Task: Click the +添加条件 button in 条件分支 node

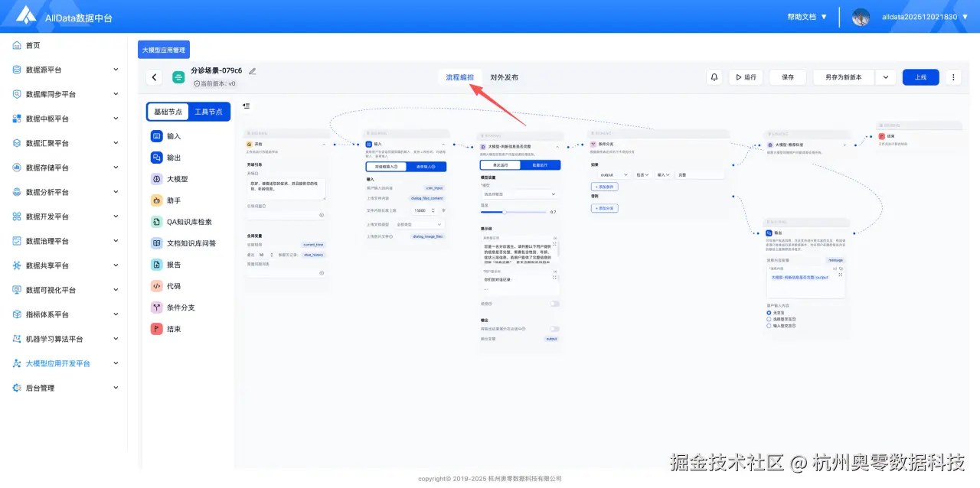Action: pos(605,187)
